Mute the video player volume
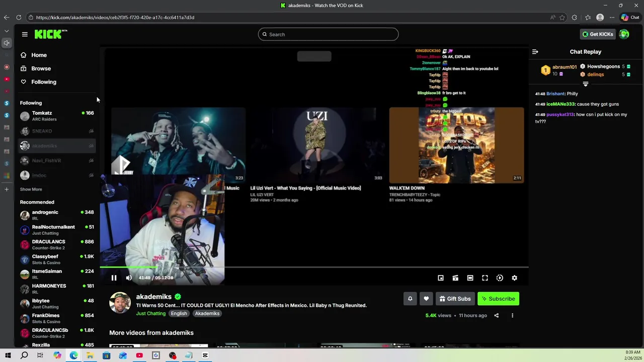Screen dimensions: 644x362 tap(129, 278)
